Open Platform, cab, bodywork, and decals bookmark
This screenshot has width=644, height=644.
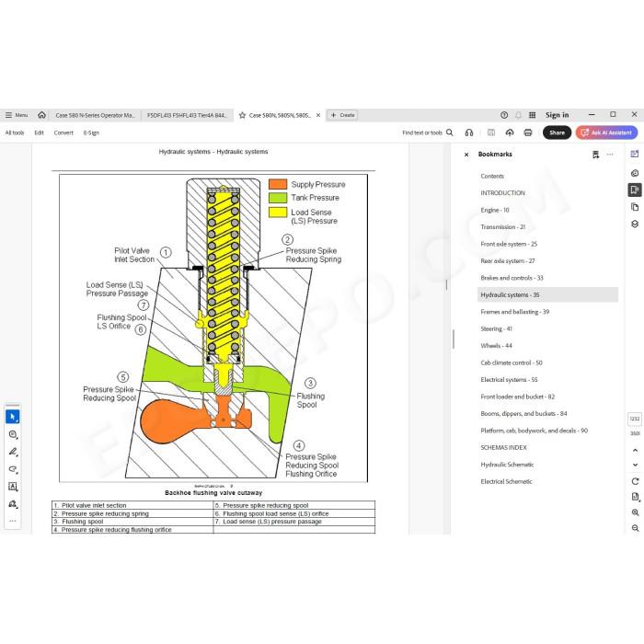[x=534, y=431]
